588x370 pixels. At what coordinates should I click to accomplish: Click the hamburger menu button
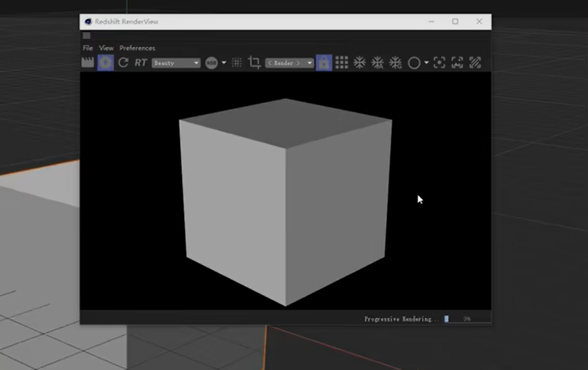pyautogui.click(x=87, y=36)
